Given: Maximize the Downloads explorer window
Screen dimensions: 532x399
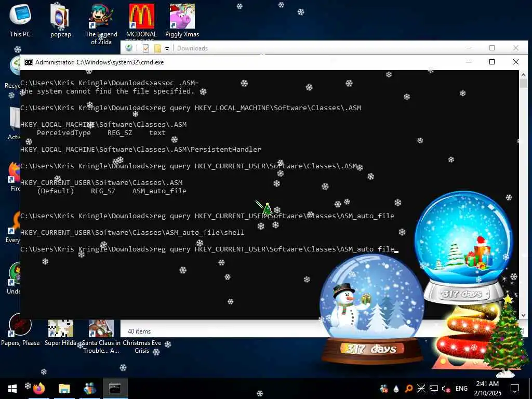Looking at the screenshot, I should coord(492,48).
